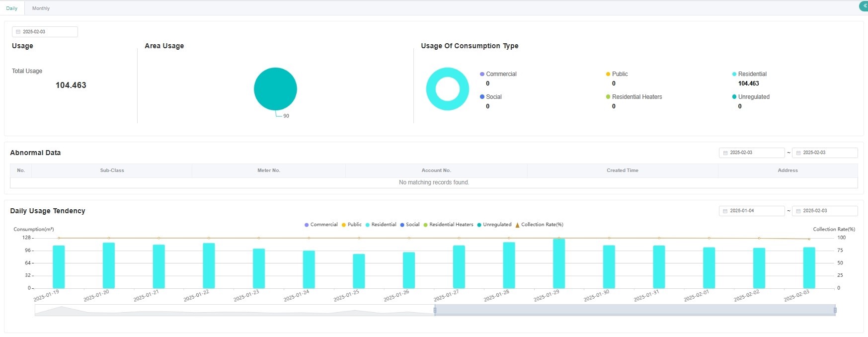
Task: Click the 2025-01-29 bar in chart
Action: click(x=558, y=263)
